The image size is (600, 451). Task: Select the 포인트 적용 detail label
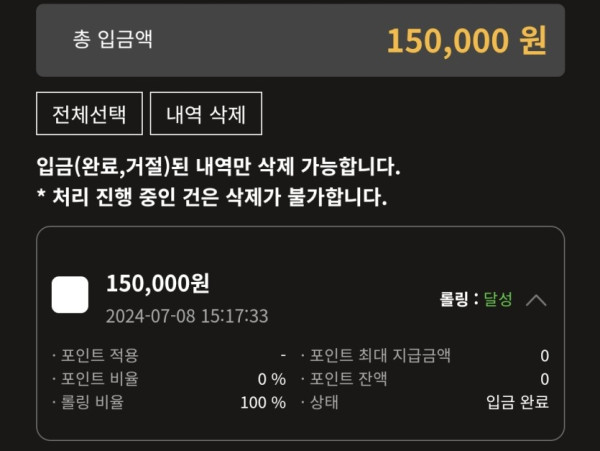(99, 355)
